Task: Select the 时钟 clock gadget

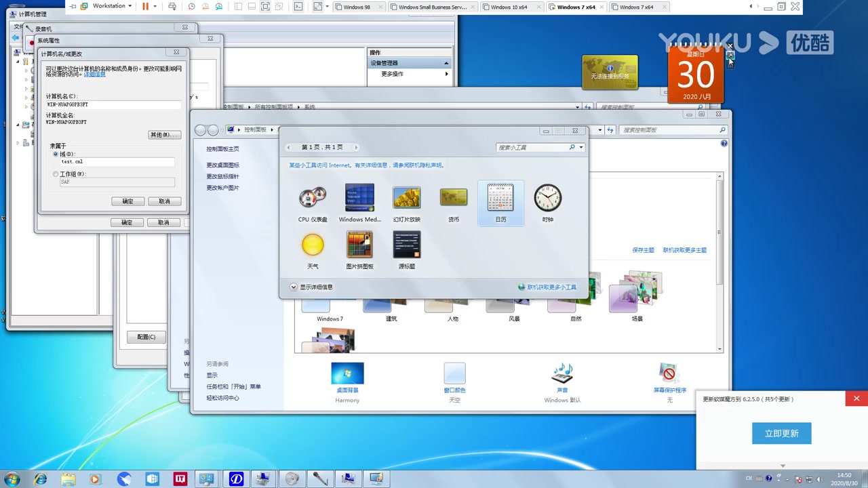Action: (x=548, y=203)
